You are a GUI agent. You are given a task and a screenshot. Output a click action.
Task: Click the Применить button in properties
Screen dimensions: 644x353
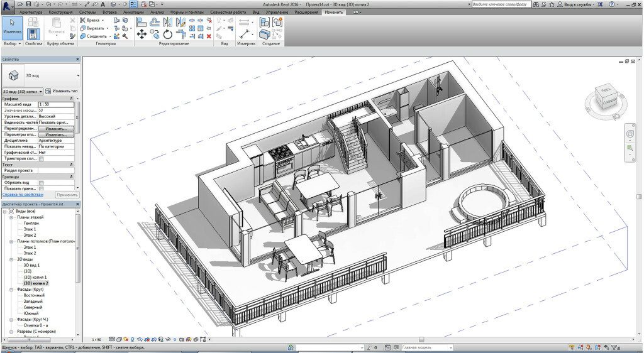(67, 195)
